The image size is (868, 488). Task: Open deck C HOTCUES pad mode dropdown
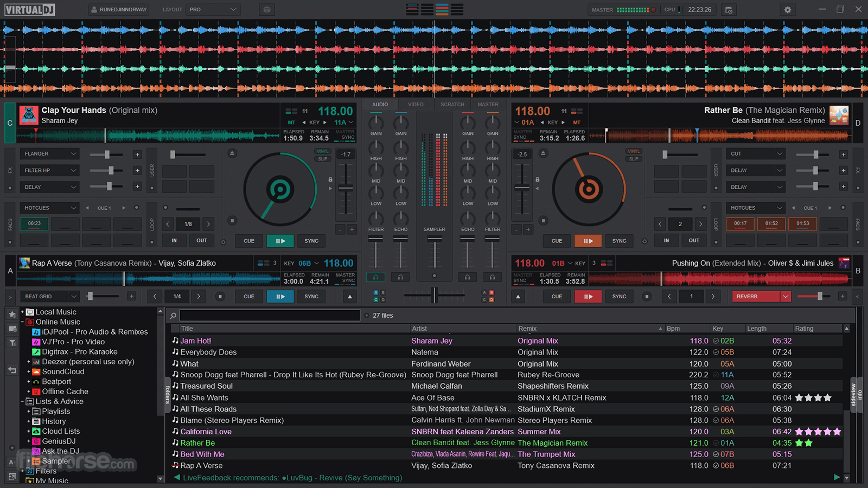(x=50, y=208)
